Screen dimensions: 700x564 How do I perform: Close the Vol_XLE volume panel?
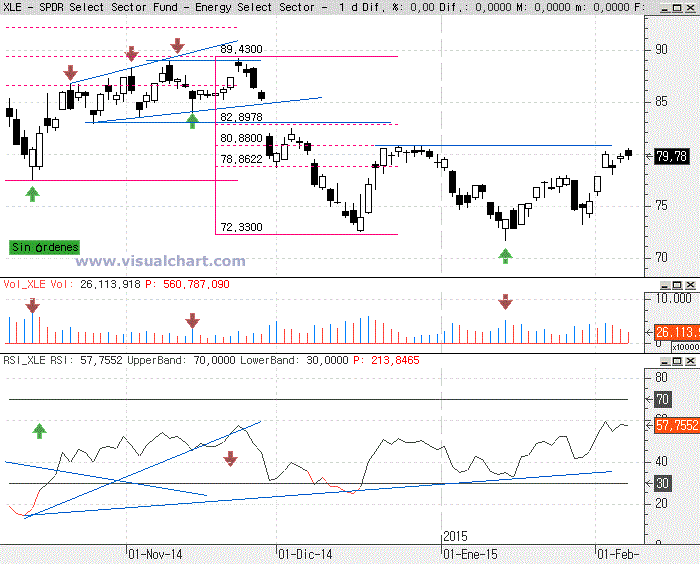point(690,284)
